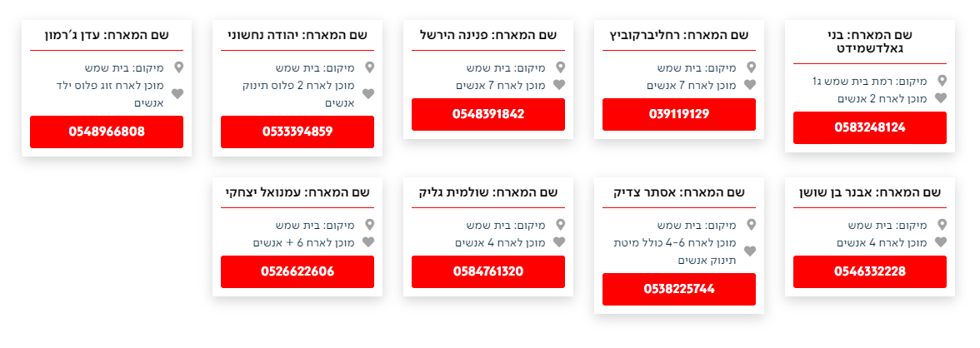Click heart icon in אסתר צדיק card
The width and height of the screenshot is (980, 348).
click(x=750, y=251)
